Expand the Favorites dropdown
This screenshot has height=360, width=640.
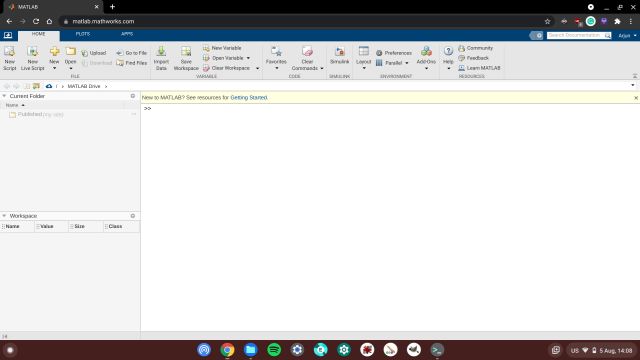tap(276, 58)
